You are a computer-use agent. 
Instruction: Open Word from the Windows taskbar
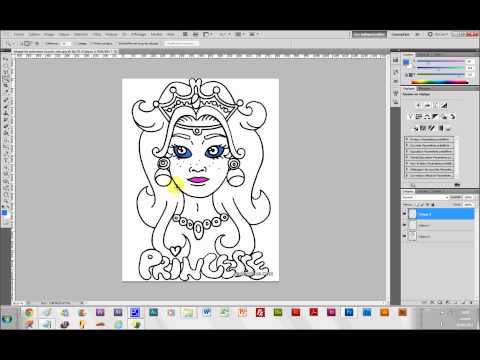coord(207,312)
